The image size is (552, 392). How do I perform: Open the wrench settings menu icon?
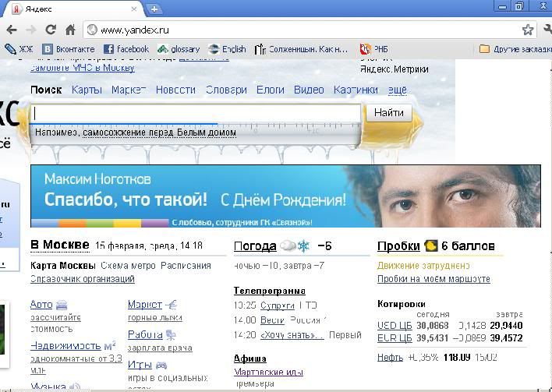(547, 30)
